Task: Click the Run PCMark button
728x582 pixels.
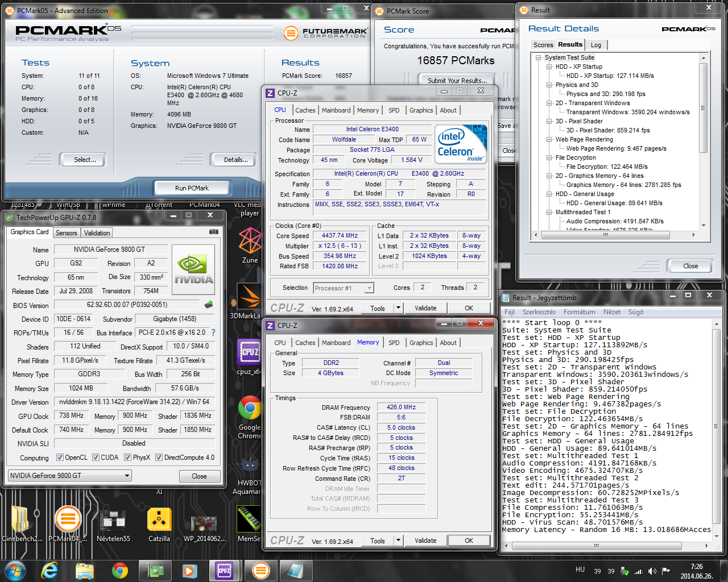Action: 192,188
